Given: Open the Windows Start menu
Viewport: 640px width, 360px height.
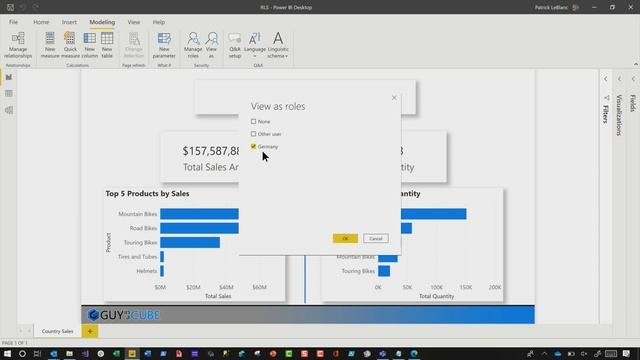Looking at the screenshot, I should (x=7, y=353).
